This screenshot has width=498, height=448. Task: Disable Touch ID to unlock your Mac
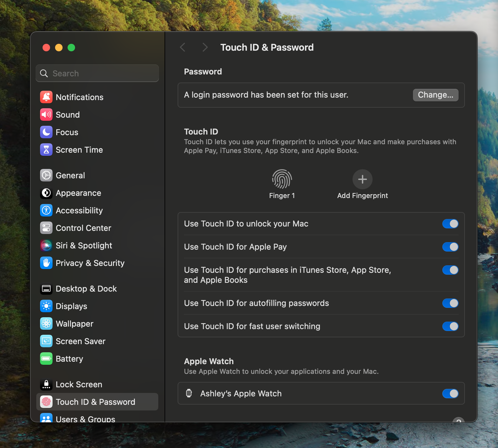click(x=450, y=224)
